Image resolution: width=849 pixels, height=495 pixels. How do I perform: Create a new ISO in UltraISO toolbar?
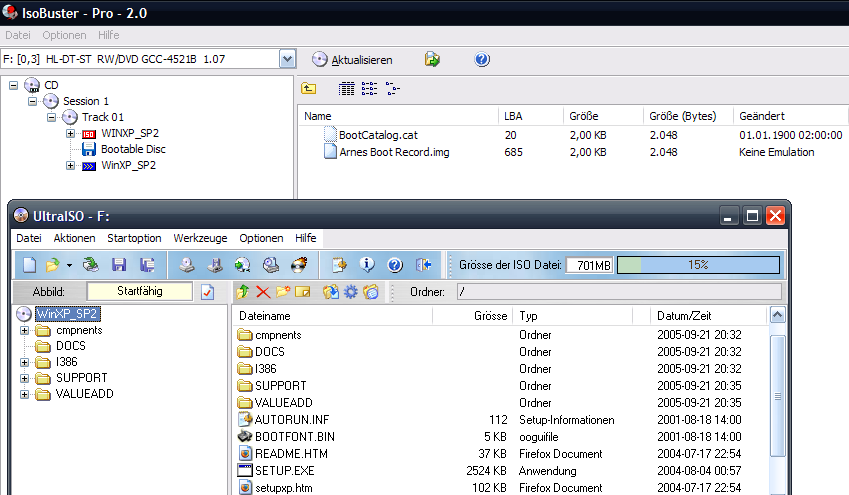click(30, 265)
